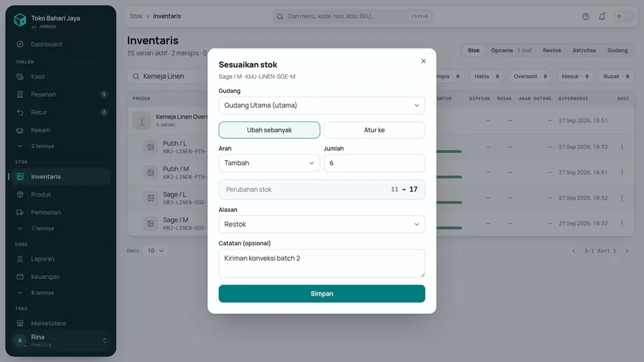
Task: Open actions menu for Putih / L row
Action: pyautogui.click(x=622, y=147)
